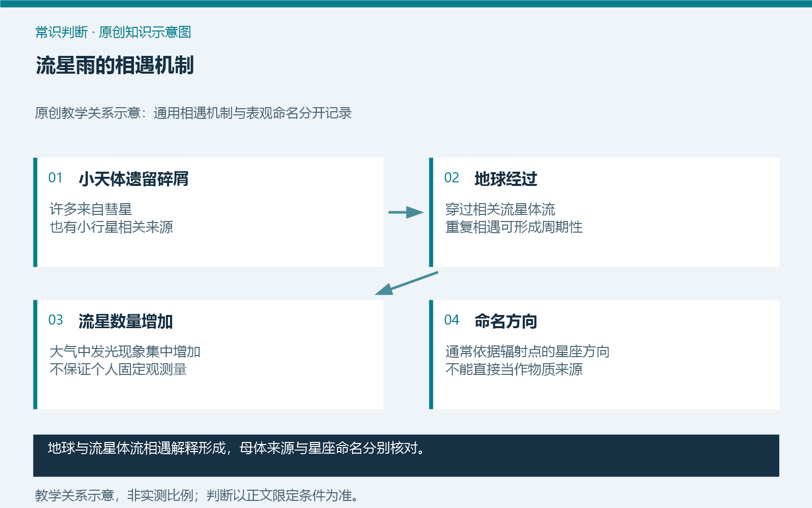Click the heading 流星数量增加
This screenshot has height=508, width=812.
(x=126, y=321)
